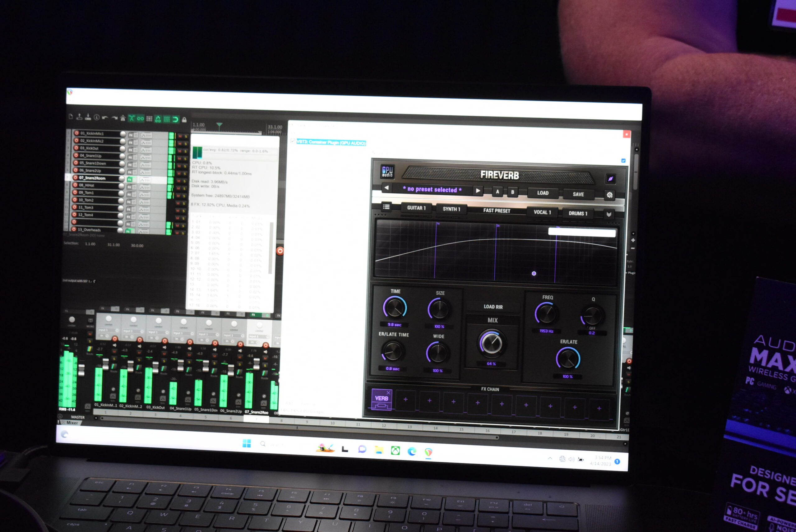Select the SYNTH 1 fast preset

pos(451,209)
